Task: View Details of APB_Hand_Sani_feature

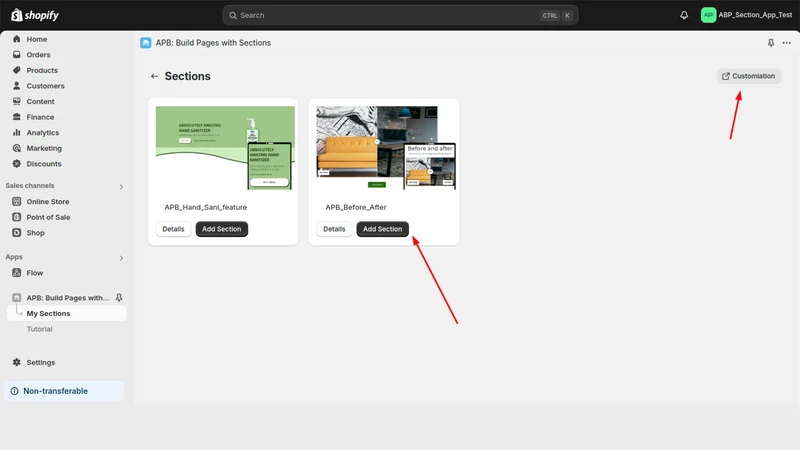Action: pos(173,229)
